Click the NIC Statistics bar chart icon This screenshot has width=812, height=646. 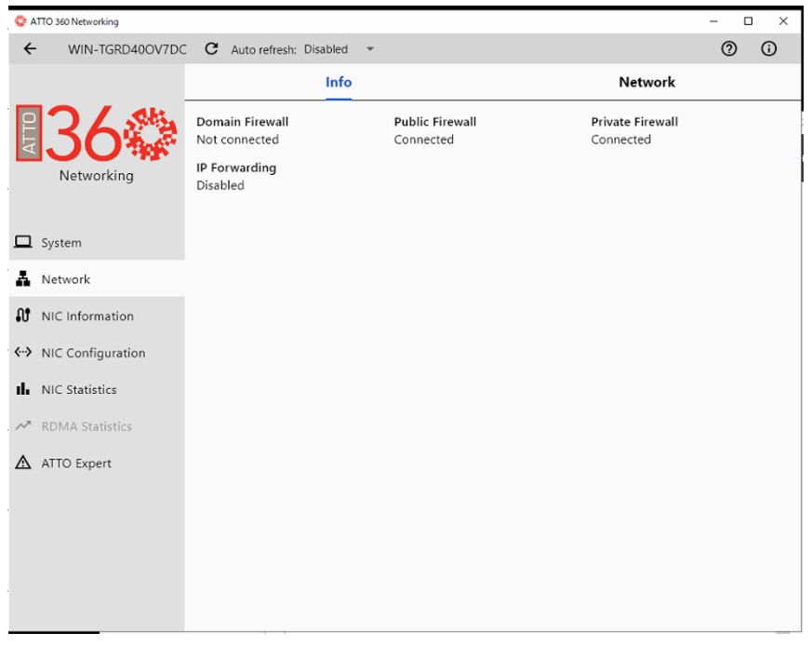pos(22,389)
